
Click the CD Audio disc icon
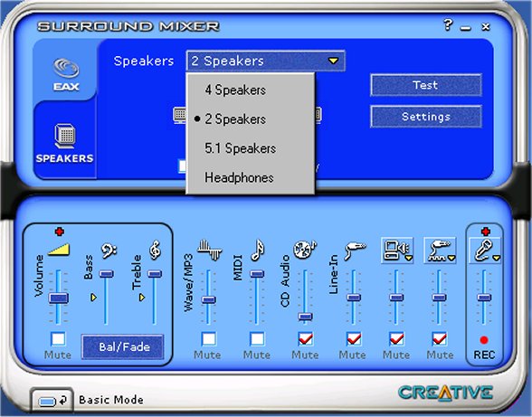(304, 250)
